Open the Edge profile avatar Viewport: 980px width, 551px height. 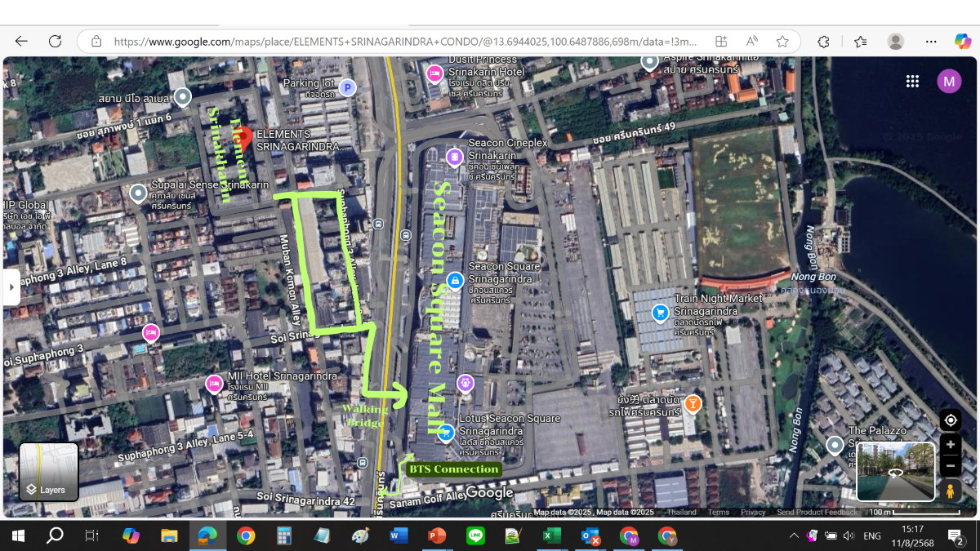pyautogui.click(x=896, y=41)
